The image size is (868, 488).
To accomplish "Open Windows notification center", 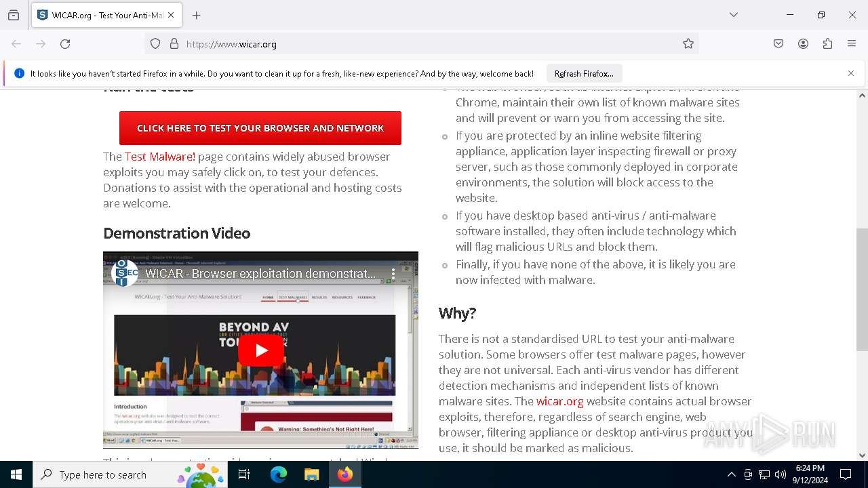I will click(846, 474).
